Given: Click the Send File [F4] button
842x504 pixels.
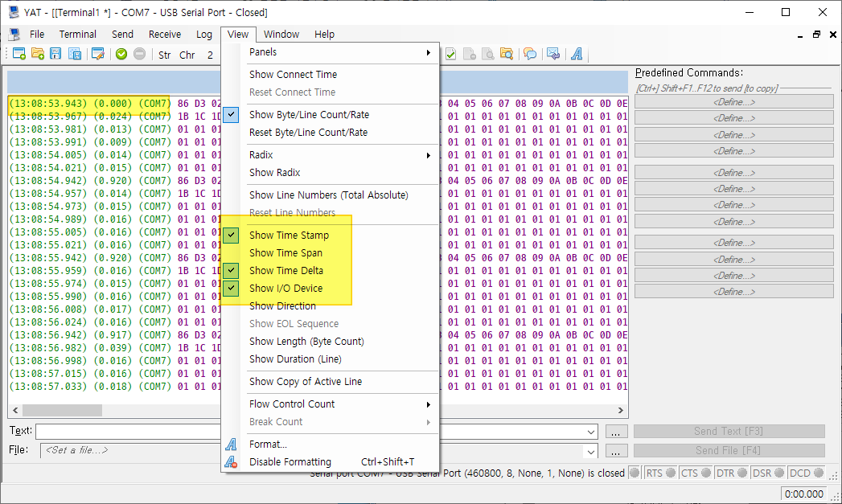Looking at the screenshot, I should tap(729, 450).
